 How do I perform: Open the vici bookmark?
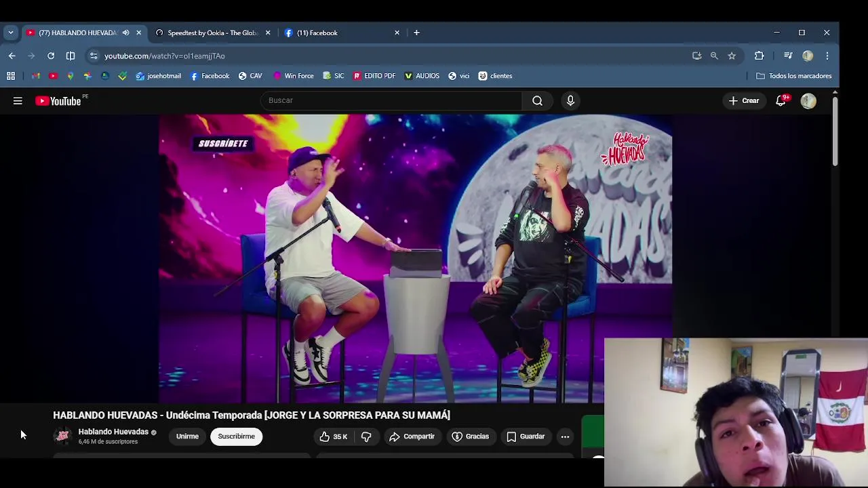pos(459,76)
